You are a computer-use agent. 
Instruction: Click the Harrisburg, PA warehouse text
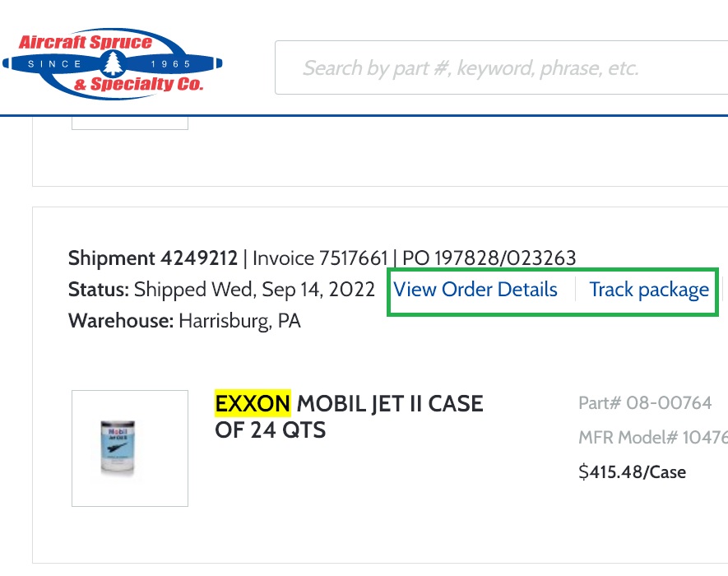239,321
